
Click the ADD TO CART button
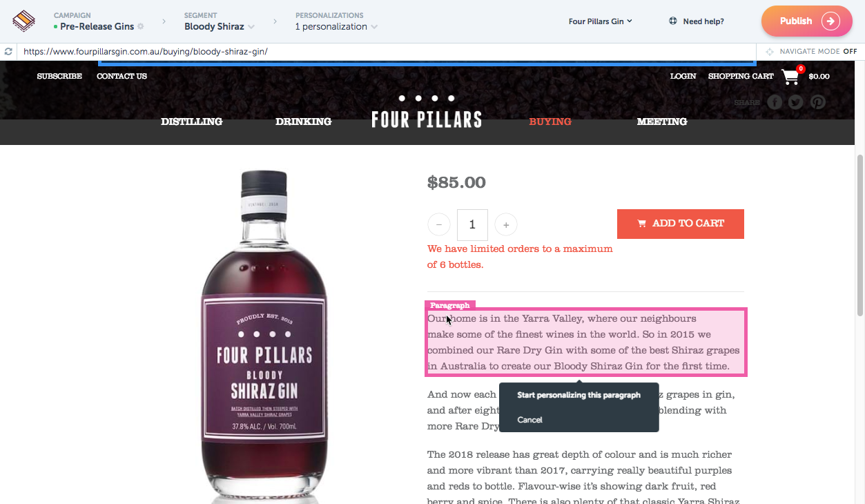coord(681,224)
